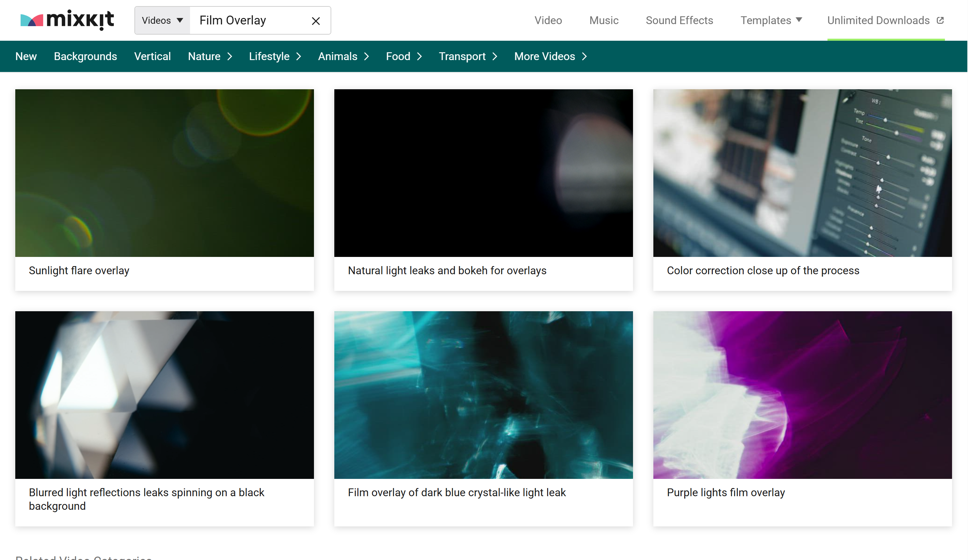Expand the Lifestyle category chevron

298,56
